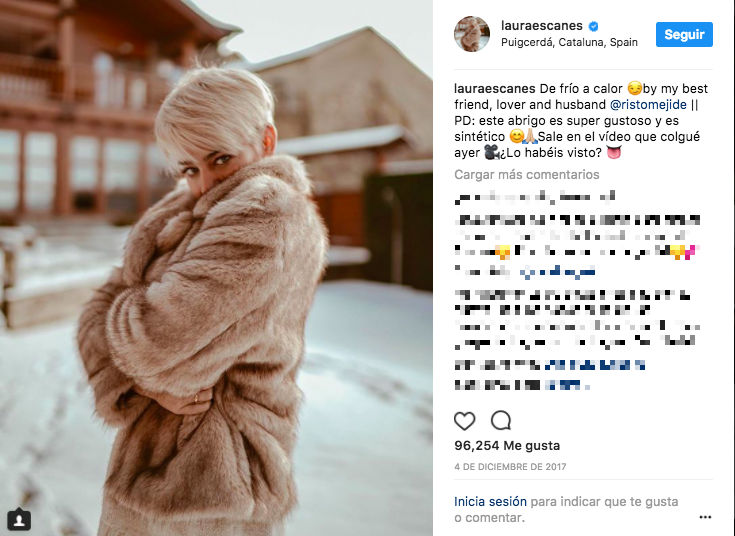735x536 pixels.
Task: Open the Puigcerdá, Cataluna, Spain location
Action: point(569,42)
